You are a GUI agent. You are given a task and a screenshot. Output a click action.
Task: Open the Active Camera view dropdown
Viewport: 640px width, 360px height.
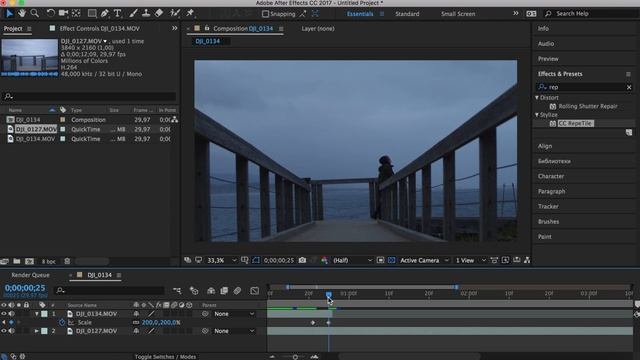coord(424,260)
